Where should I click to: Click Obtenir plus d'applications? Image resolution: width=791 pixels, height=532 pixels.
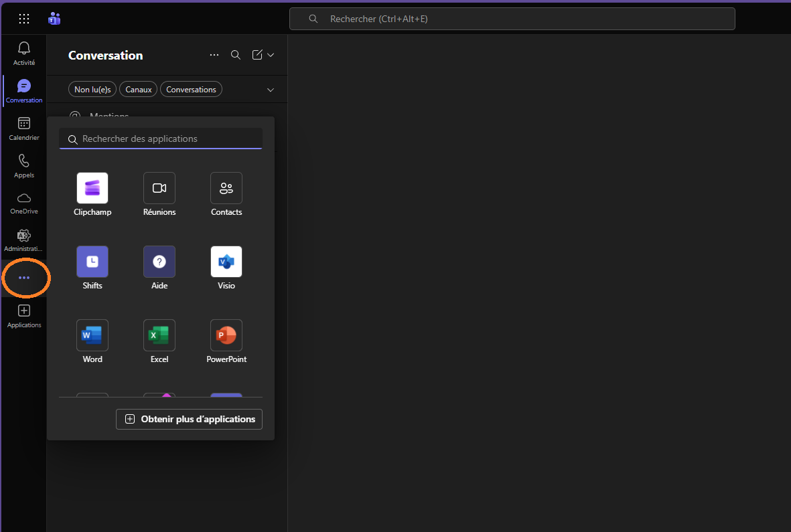188,419
